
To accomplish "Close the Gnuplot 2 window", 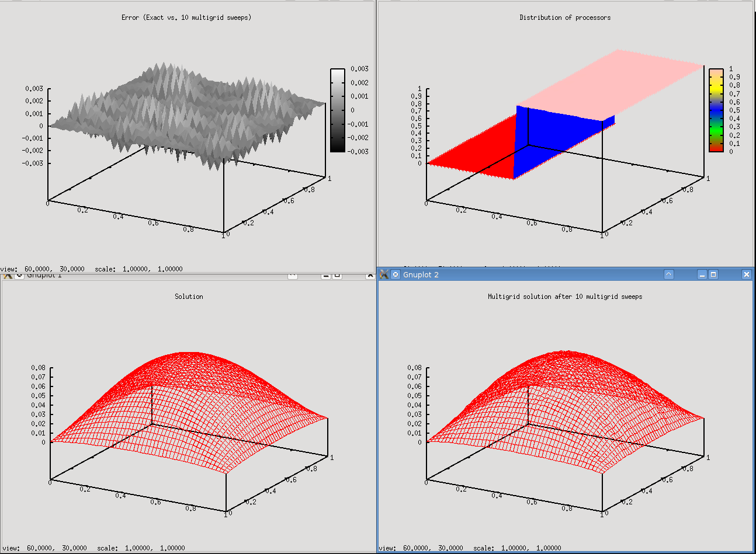I will (746, 274).
